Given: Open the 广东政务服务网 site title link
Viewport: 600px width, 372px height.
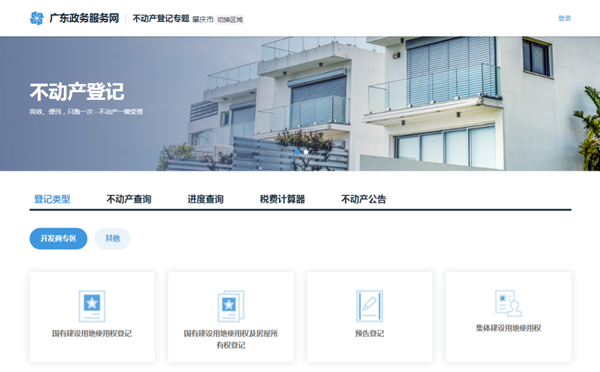Looking at the screenshot, I should 84,18.
